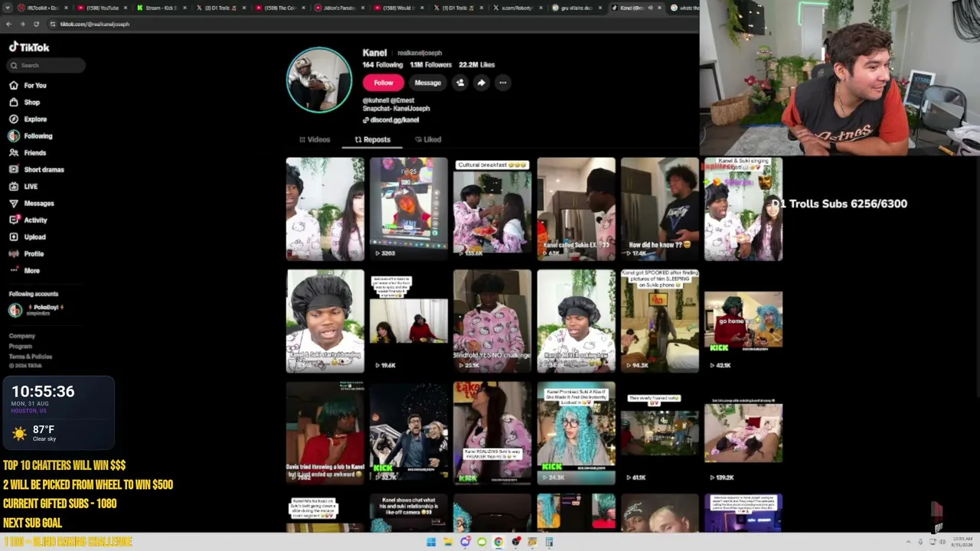Switch to the Liked tab
Screen dimensions: 980x551
pyautogui.click(x=428, y=140)
